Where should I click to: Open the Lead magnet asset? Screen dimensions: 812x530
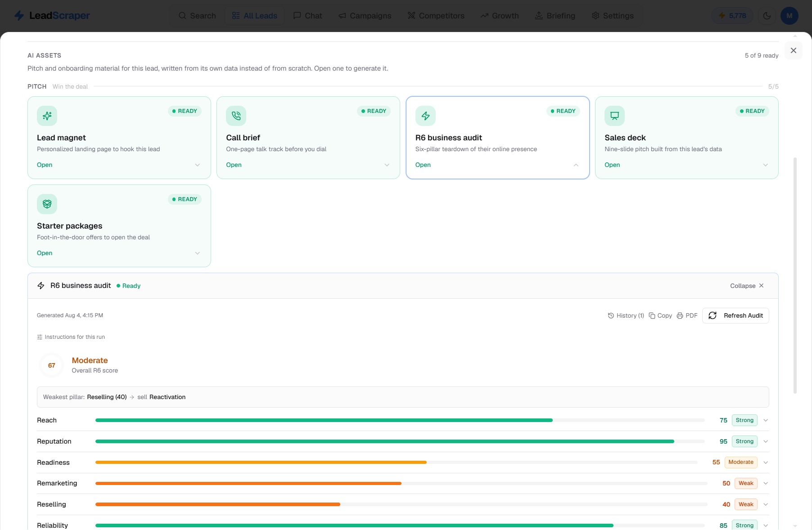[45, 165]
